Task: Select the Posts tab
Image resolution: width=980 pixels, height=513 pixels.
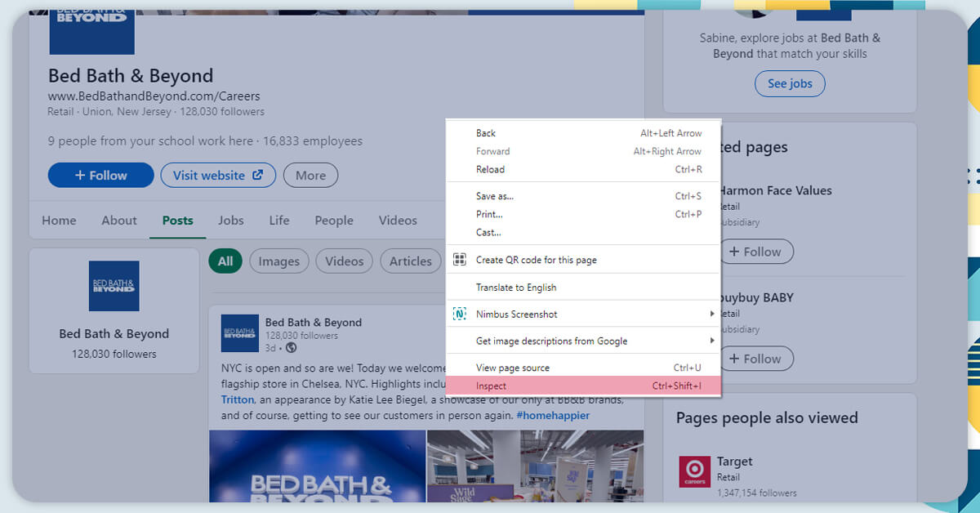Action: [x=178, y=221]
